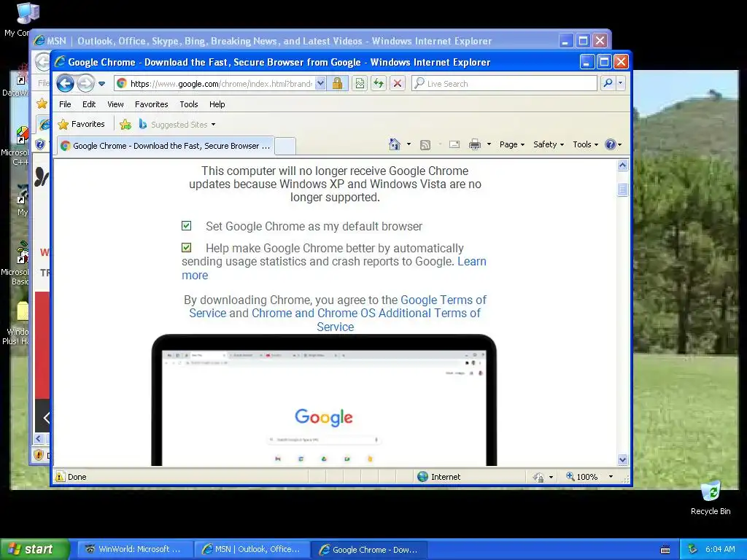
Task: Click the globe icon in status bar
Action: point(422,477)
